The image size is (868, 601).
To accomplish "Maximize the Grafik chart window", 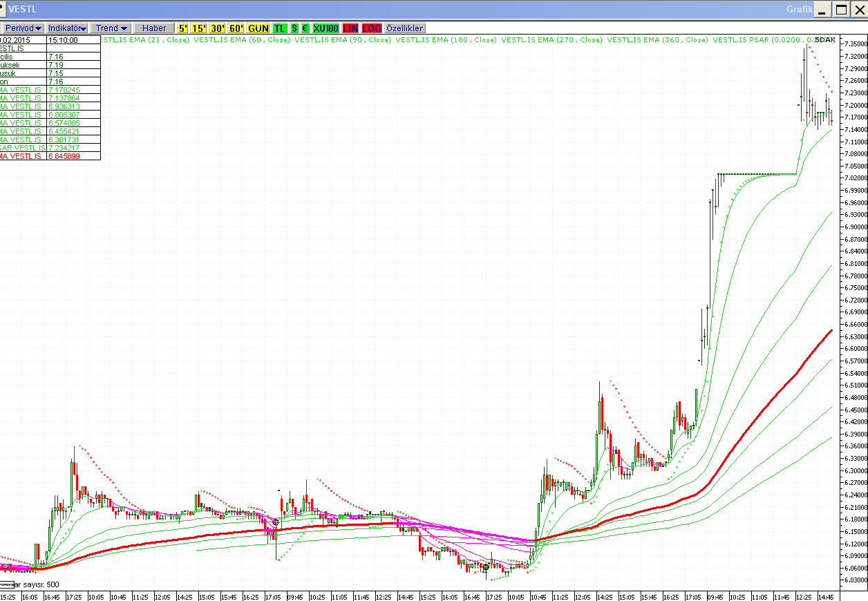I will pos(841,9).
